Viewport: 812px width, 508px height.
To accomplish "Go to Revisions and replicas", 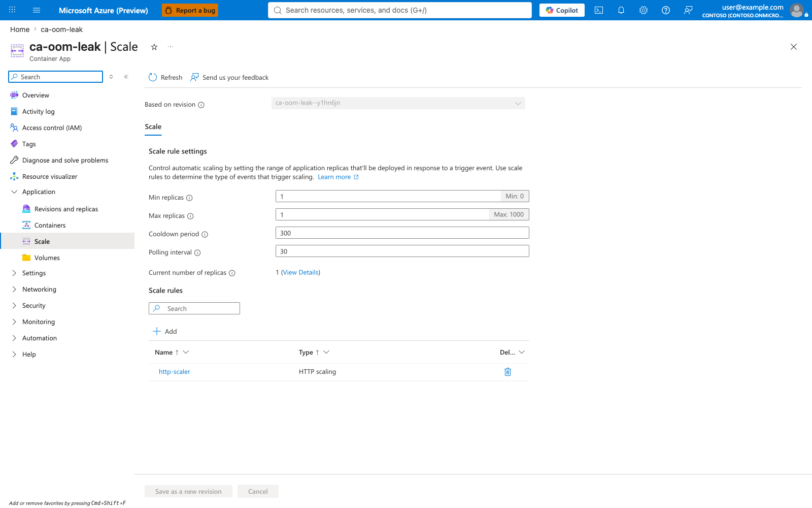I will [66, 209].
